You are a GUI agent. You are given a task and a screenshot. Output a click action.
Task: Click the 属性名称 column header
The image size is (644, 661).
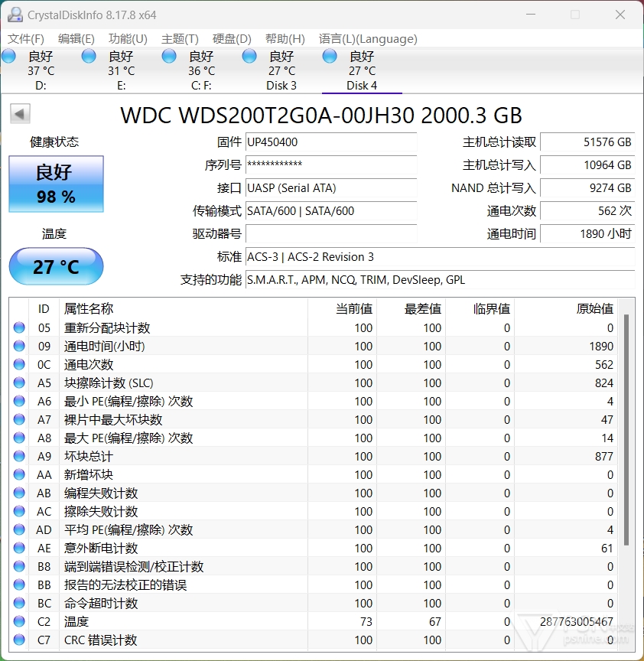[x=184, y=309]
